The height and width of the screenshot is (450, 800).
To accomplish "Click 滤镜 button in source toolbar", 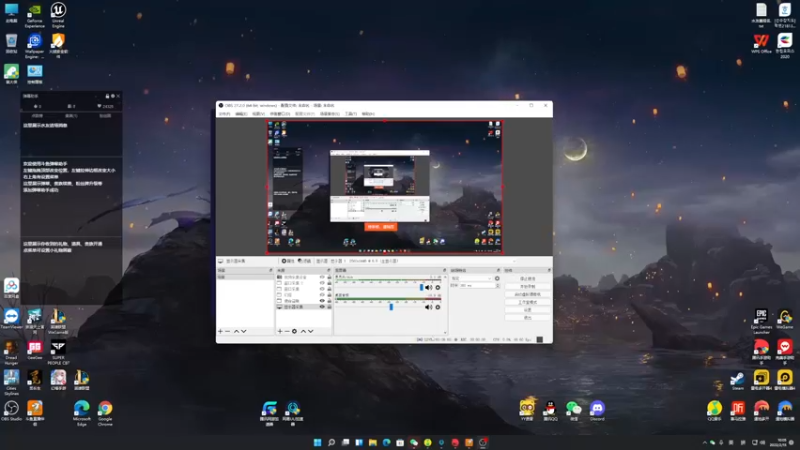I will point(305,261).
